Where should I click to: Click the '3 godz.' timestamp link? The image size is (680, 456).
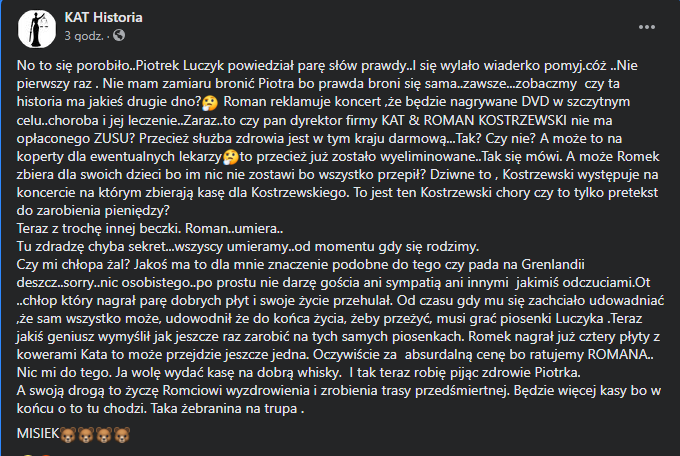pos(84,36)
